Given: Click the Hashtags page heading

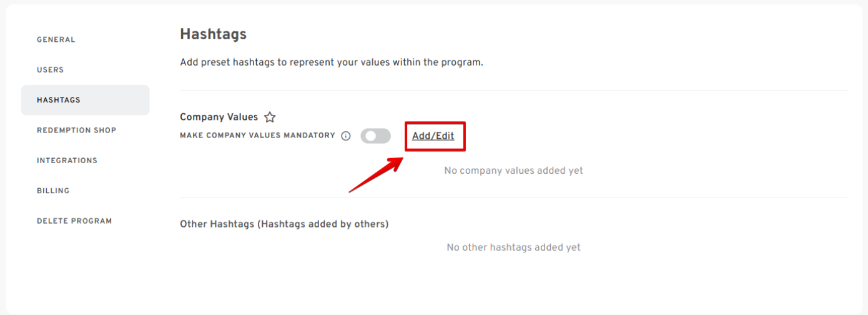Looking at the screenshot, I should pyautogui.click(x=213, y=34).
